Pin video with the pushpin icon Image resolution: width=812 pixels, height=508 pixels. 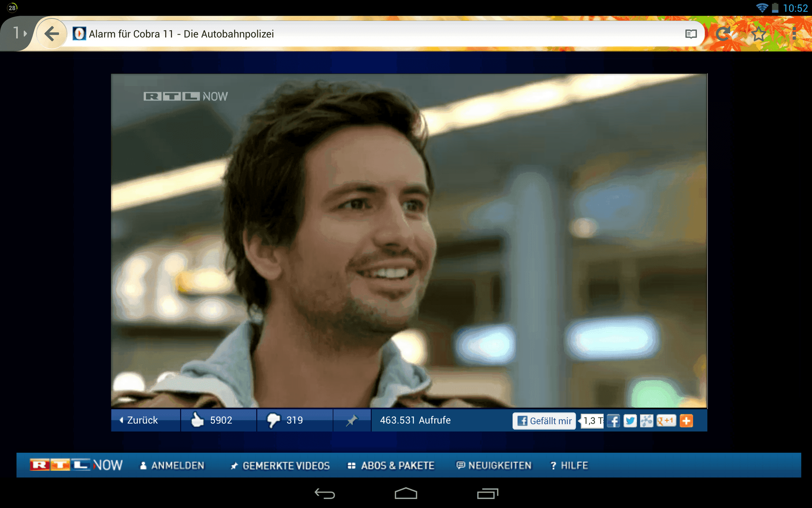pos(352,420)
